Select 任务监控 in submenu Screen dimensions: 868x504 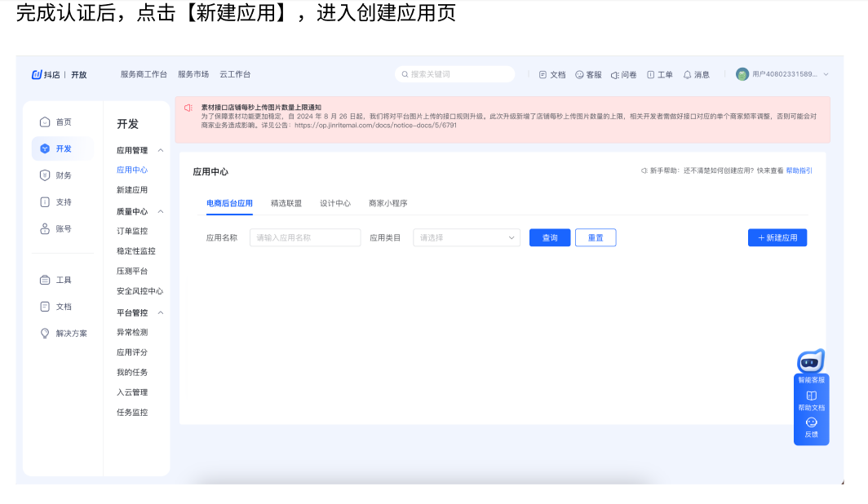coord(132,412)
